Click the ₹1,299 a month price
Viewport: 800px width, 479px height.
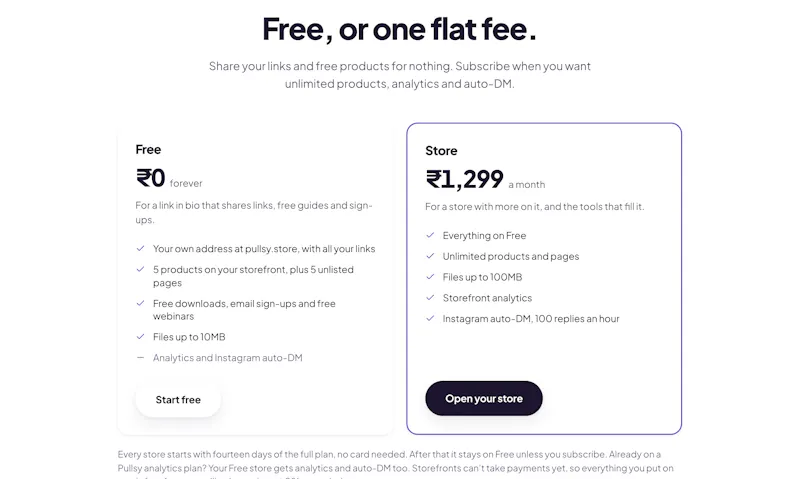(x=485, y=179)
